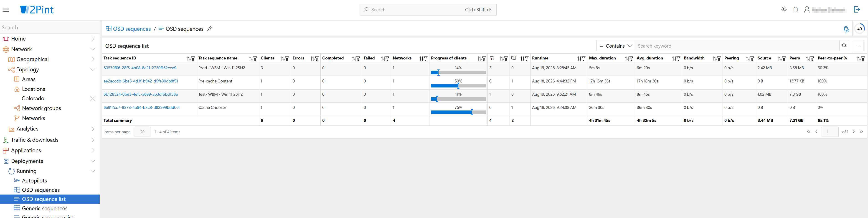Expand the Analytics section
The width and height of the screenshot is (868, 218).
[93, 129]
